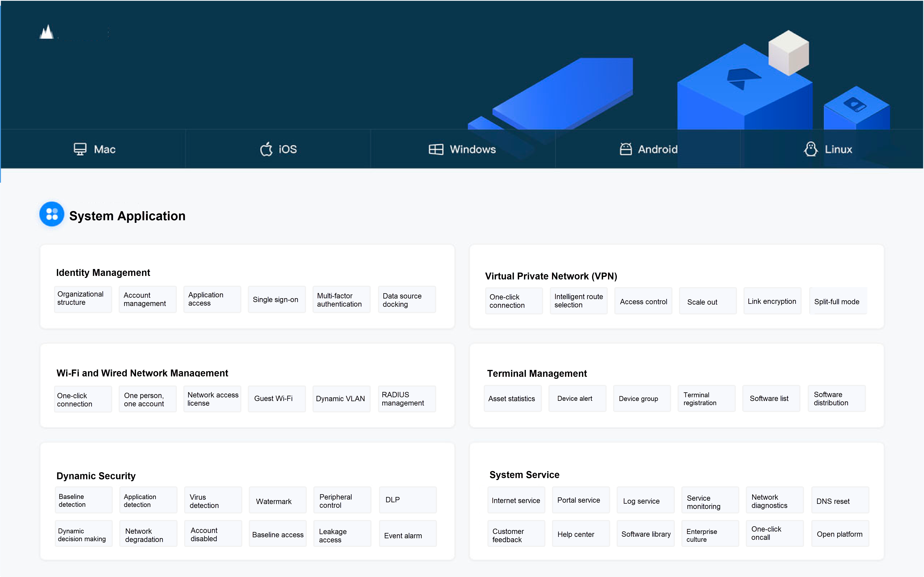The image size is (924, 577).
Task: Click the Open platform tile
Action: point(839,534)
